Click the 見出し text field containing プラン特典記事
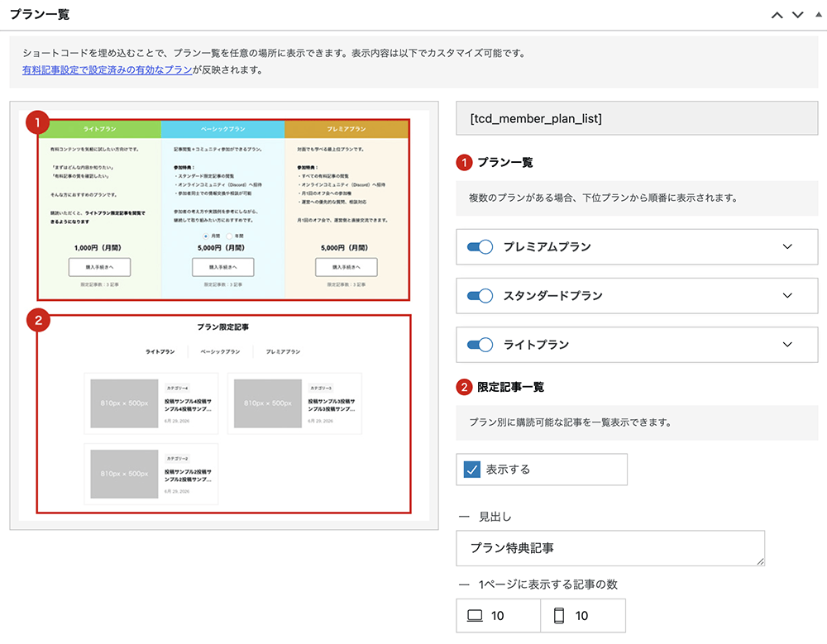This screenshot has width=827, height=644. pos(610,548)
